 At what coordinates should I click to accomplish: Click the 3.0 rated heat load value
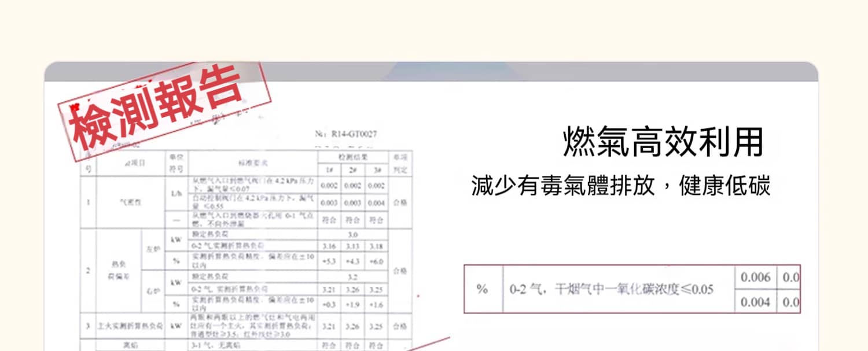click(x=353, y=235)
